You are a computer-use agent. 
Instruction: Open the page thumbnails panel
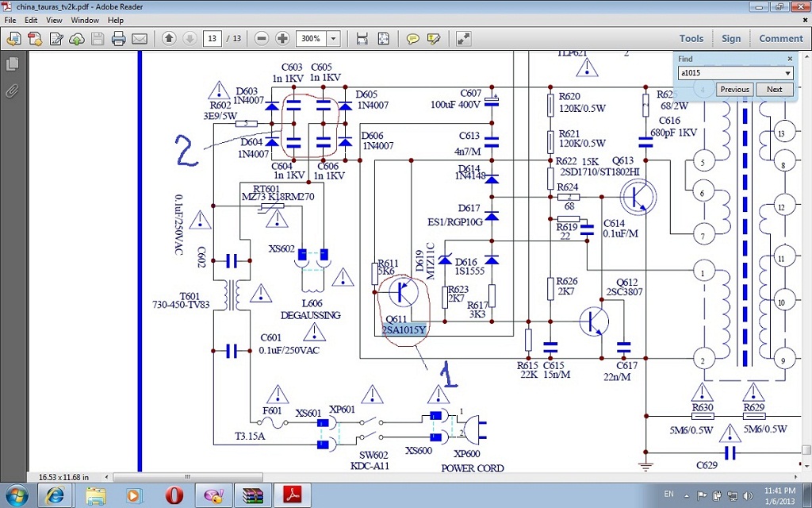pos(13,63)
